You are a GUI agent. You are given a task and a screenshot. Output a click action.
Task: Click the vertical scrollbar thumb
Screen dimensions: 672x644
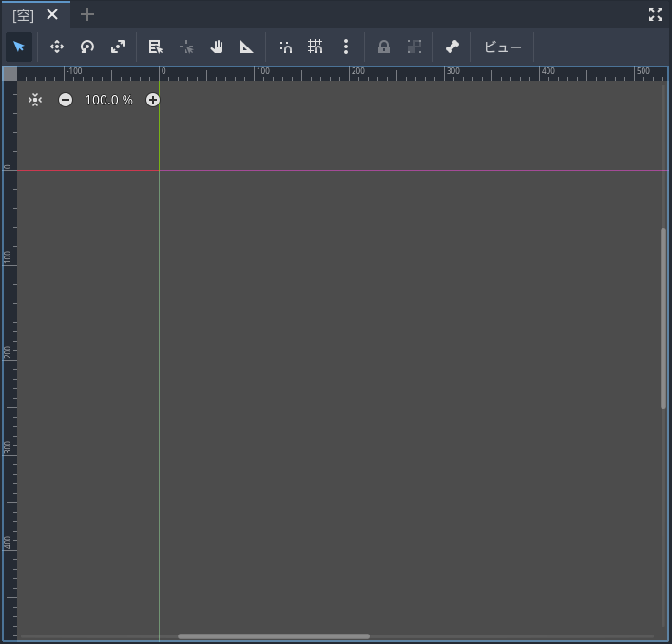(x=663, y=319)
